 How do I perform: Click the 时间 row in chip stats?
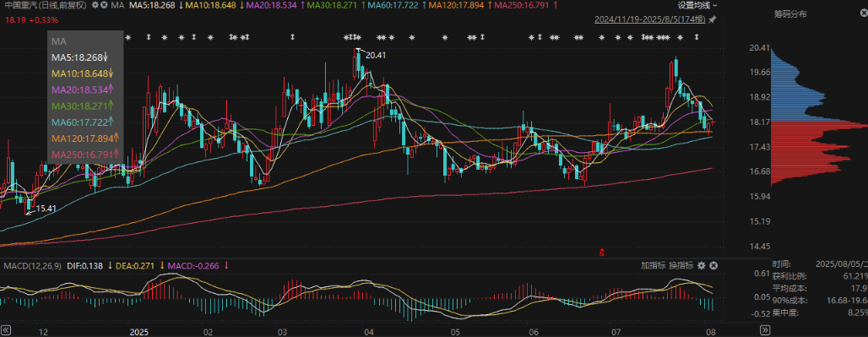(x=820, y=264)
